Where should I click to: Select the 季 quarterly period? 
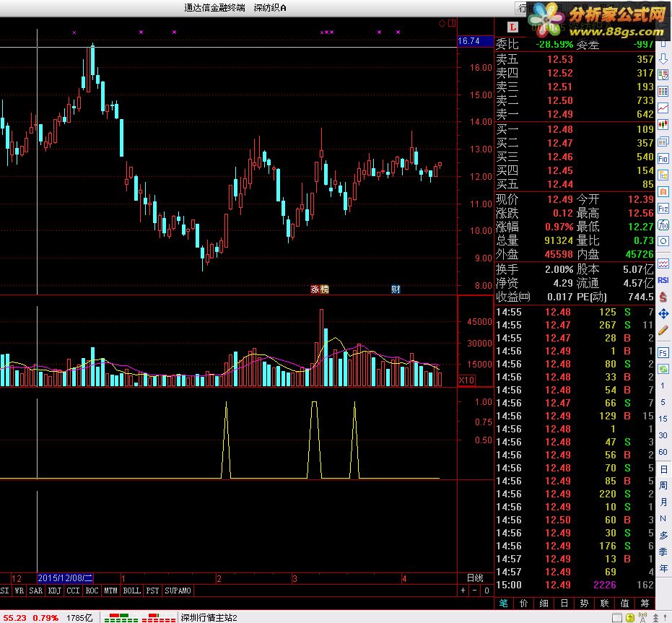(x=663, y=552)
